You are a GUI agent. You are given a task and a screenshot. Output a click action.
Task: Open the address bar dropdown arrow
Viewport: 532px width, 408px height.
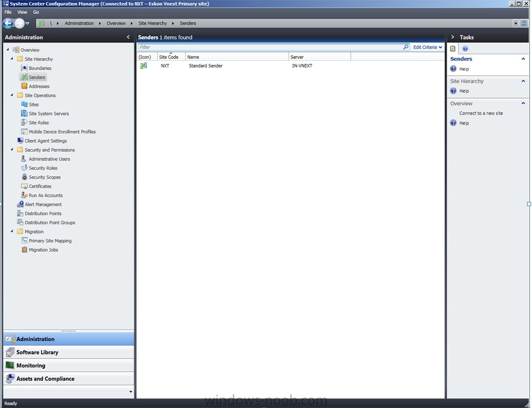point(516,23)
